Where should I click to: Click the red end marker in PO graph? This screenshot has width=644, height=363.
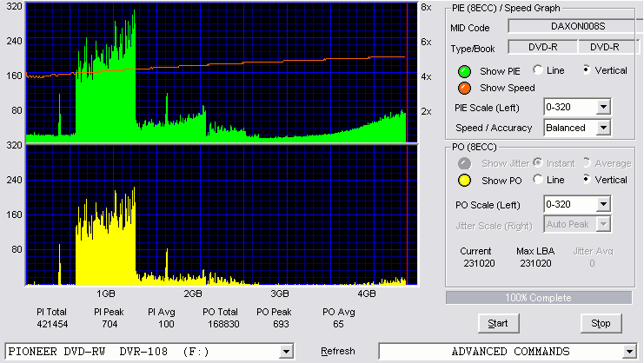(407, 214)
